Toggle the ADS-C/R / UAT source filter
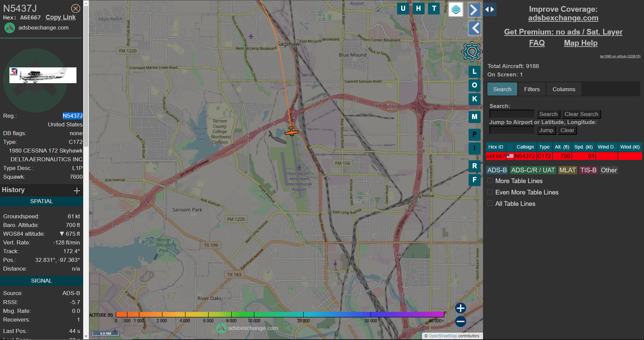The width and height of the screenshot is (644, 340). click(x=533, y=170)
